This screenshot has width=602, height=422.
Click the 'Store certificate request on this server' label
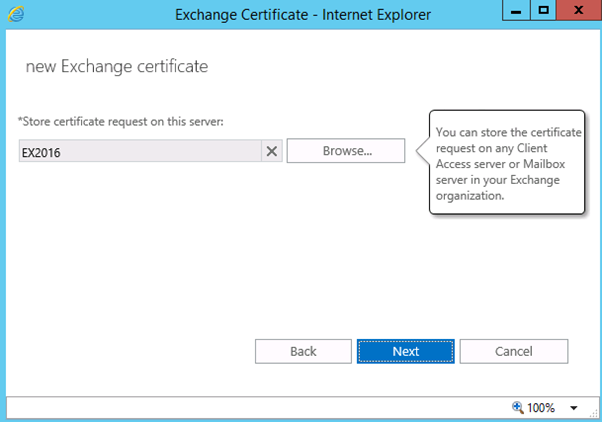point(121,122)
